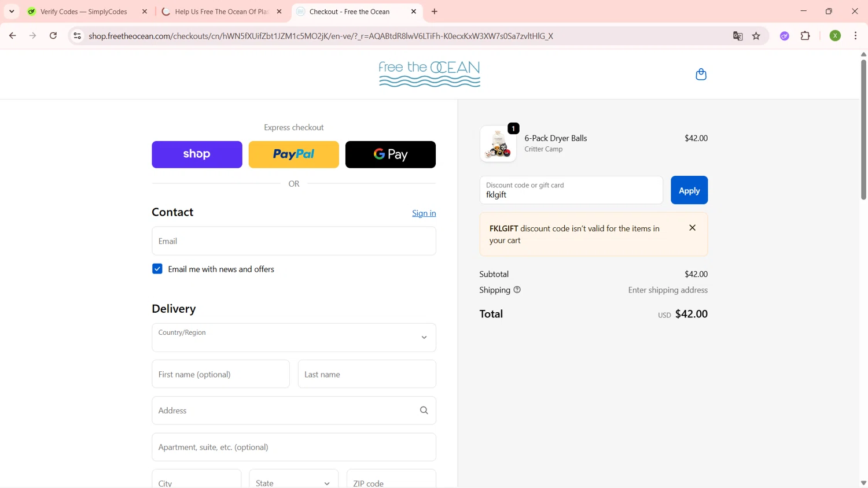The width and height of the screenshot is (868, 488).
Task: Minimize the Chrome window
Action: click(x=803, y=12)
